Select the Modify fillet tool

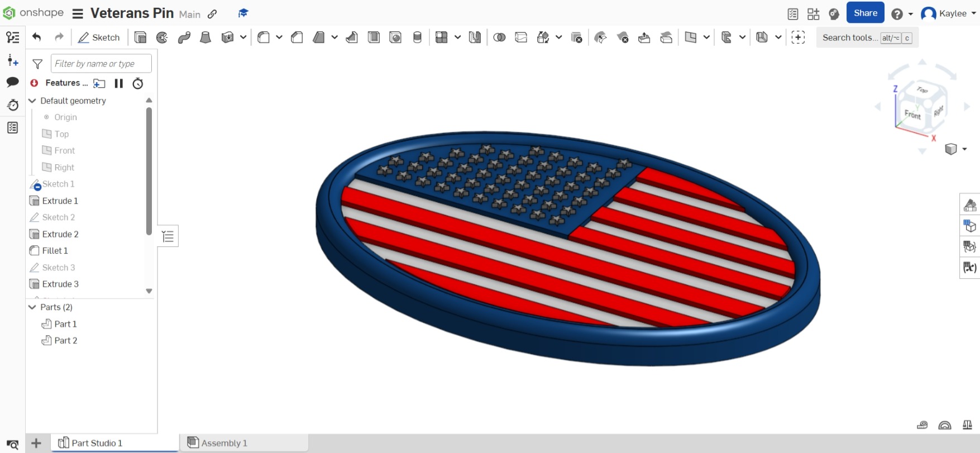pos(600,37)
